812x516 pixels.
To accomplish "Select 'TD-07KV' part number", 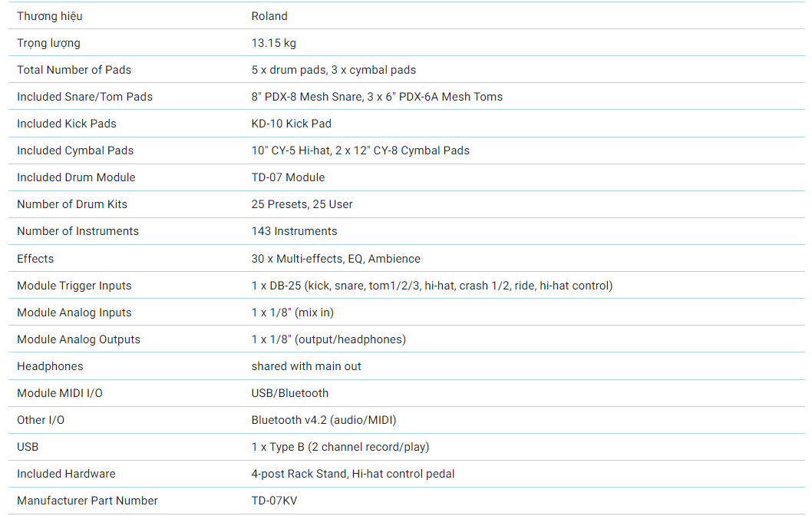I will coord(275,501).
